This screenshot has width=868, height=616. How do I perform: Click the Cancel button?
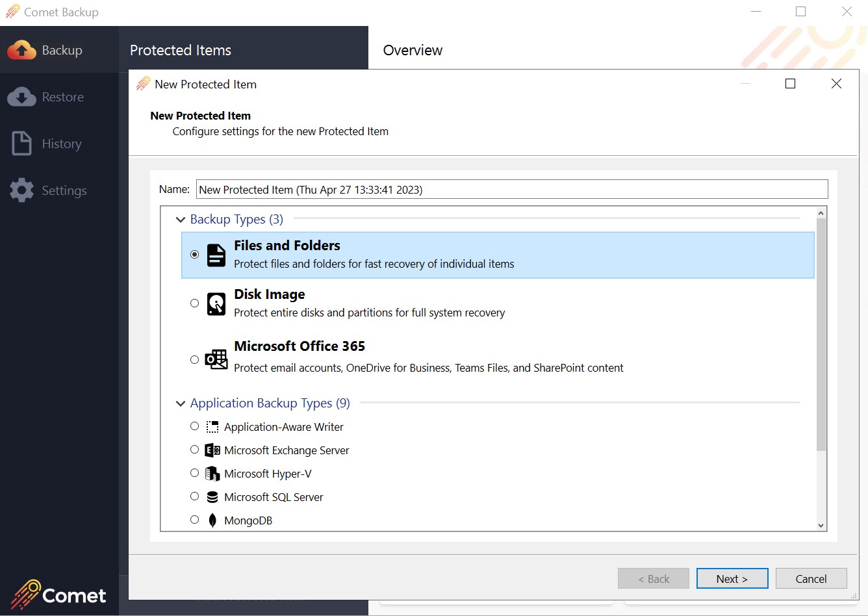point(811,578)
